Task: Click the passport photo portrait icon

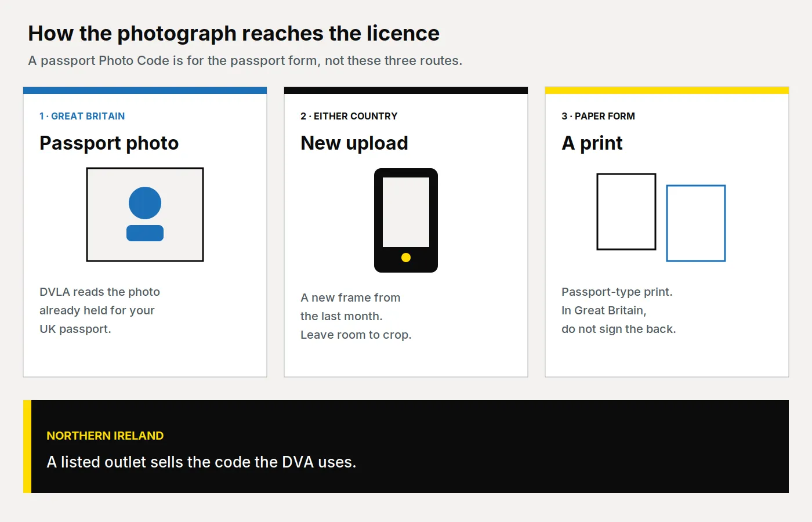Action: tap(145, 215)
